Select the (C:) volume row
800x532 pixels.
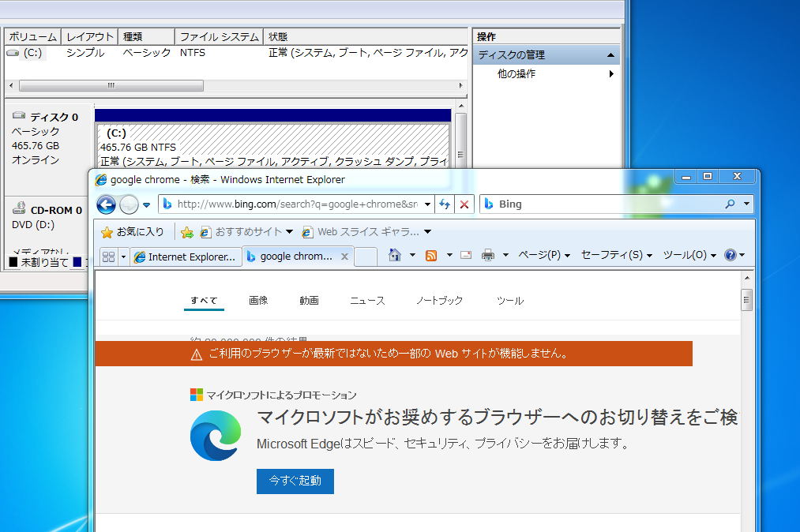point(235,53)
